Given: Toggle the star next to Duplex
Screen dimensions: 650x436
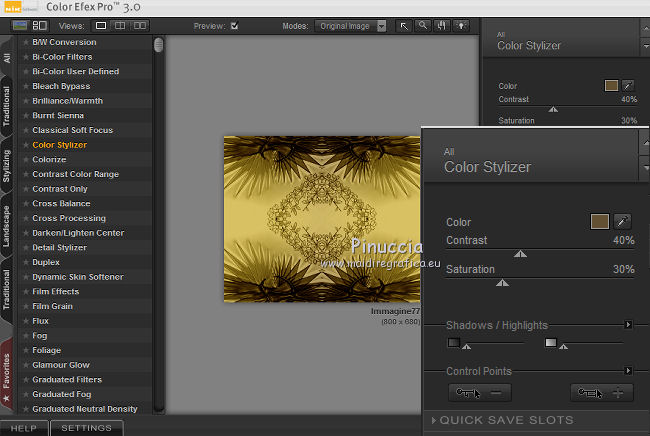Looking at the screenshot, I should 26,262.
